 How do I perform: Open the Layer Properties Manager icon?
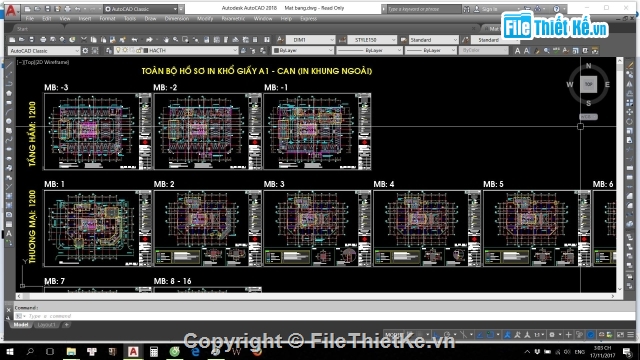[109, 51]
